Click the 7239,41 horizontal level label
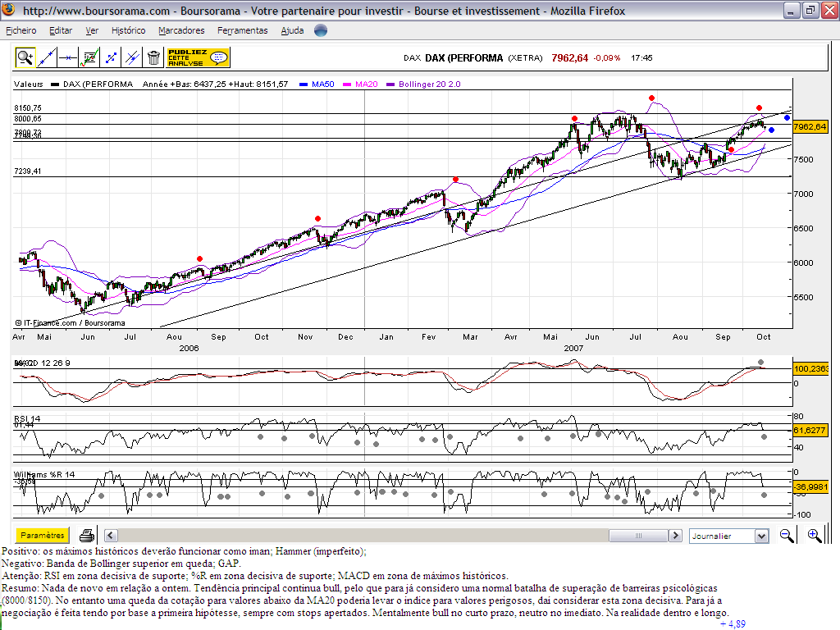Image resolution: width=840 pixels, height=630 pixels. (28, 171)
